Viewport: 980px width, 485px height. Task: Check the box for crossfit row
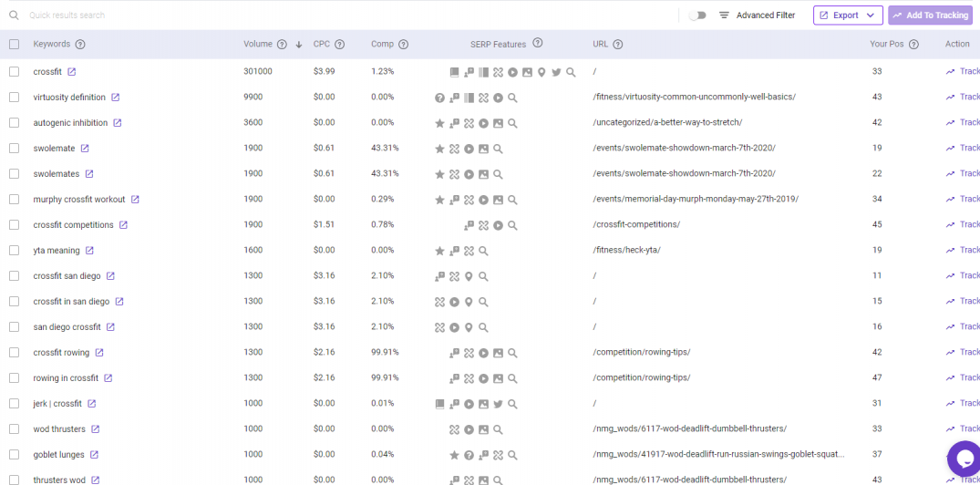click(x=15, y=72)
